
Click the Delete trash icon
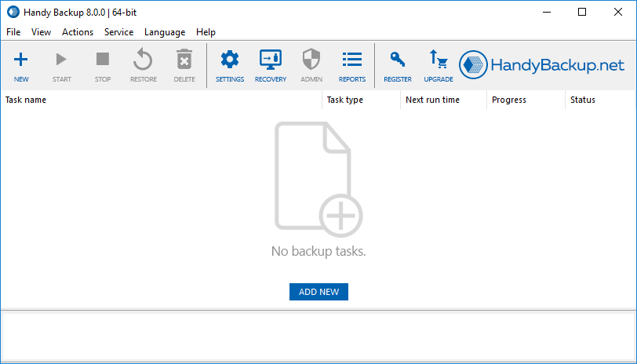[x=184, y=60]
